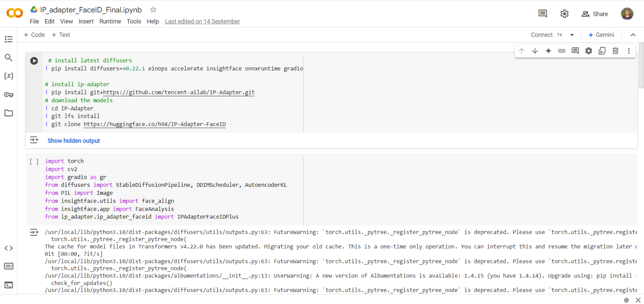
Task: Open the Files folder icon
Action: pos(9,113)
